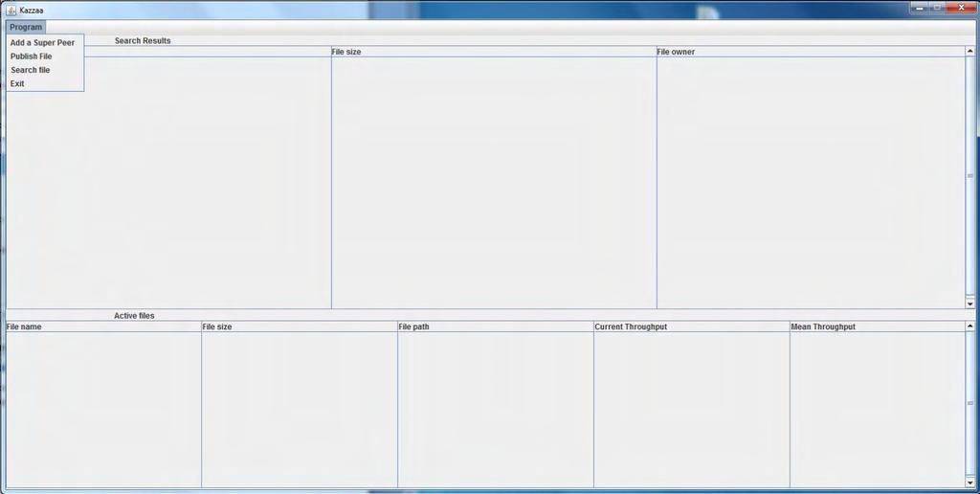The image size is (980, 494).
Task: Click the Mean Throughput column header
Action: coord(878,326)
